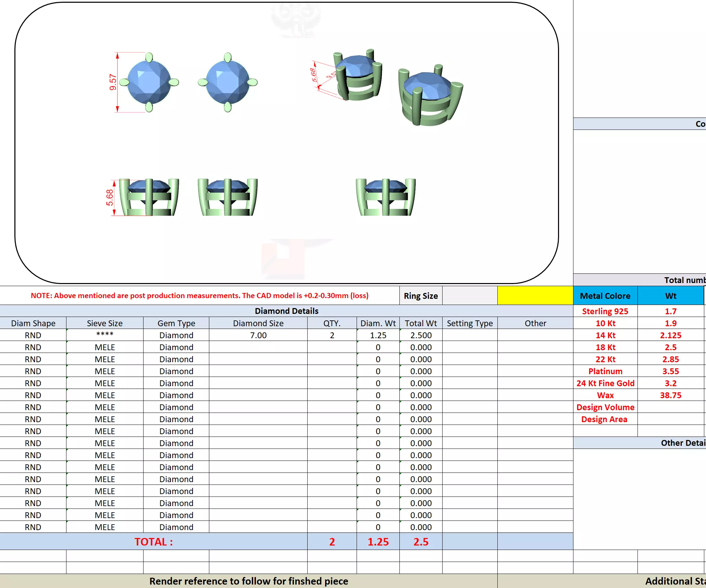Click the Diamond Details header
Viewport: 706px width, 588px height.
tap(286, 311)
